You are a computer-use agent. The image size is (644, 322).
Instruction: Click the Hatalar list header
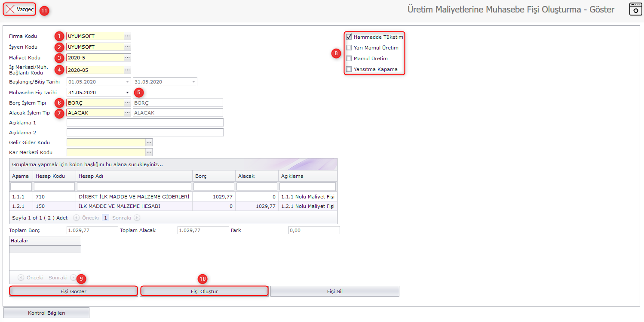[45, 241]
